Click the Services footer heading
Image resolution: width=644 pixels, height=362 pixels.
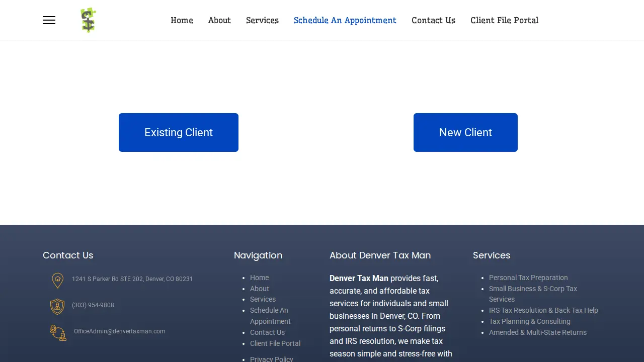pos(492,255)
